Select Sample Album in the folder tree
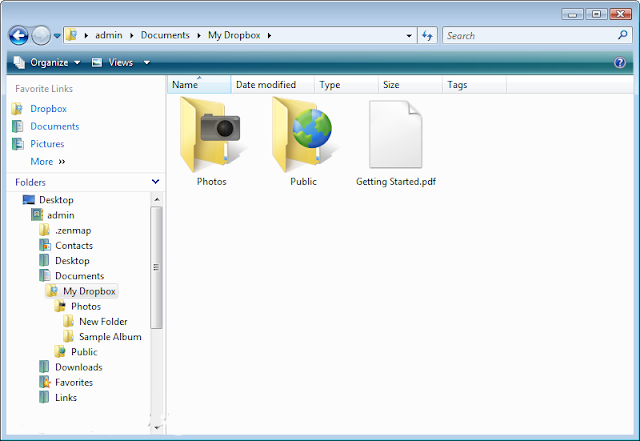The height and width of the screenshot is (441, 640). (x=110, y=336)
